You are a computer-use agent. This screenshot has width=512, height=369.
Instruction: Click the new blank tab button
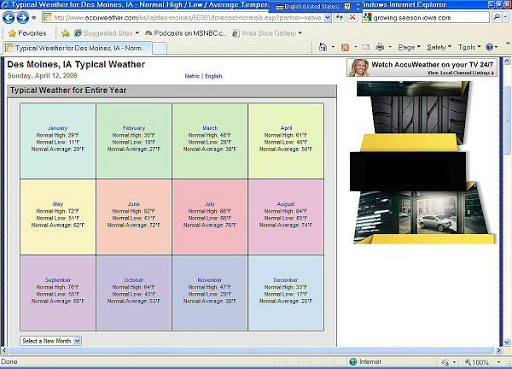[x=160, y=48]
